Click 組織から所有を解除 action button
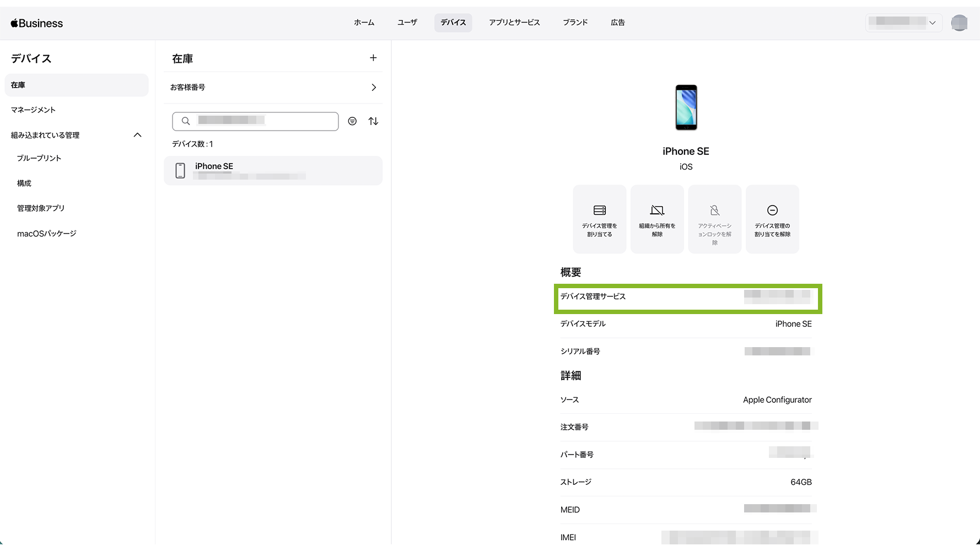 pyautogui.click(x=657, y=219)
